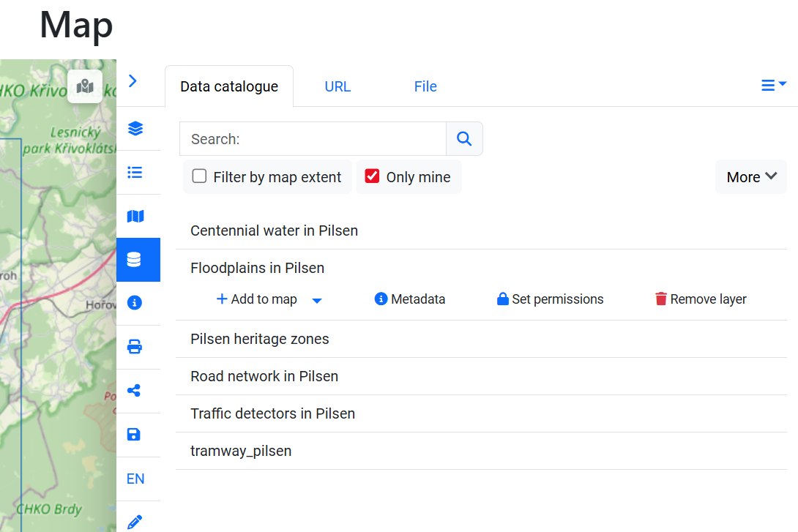
Task: Open the More filter dropdown
Action: 750,176
